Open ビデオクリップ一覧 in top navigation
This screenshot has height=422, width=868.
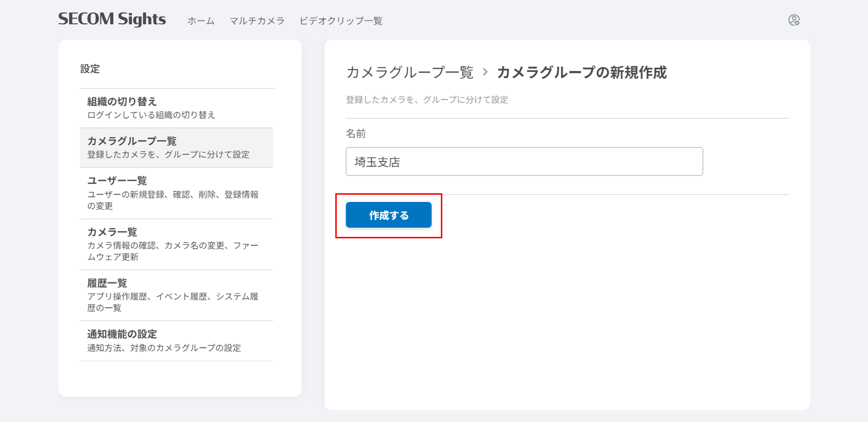[x=341, y=21]
